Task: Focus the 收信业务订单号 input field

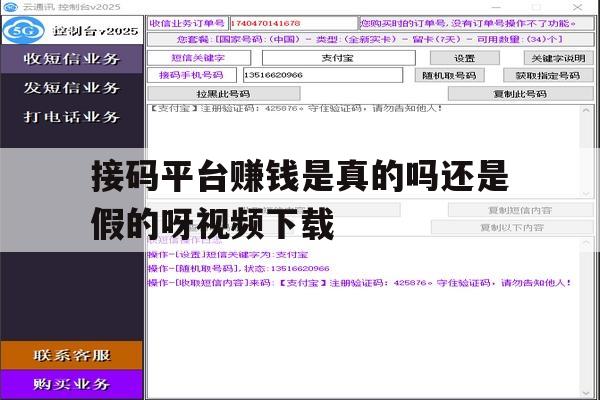Action: click(x=293, y=23)
